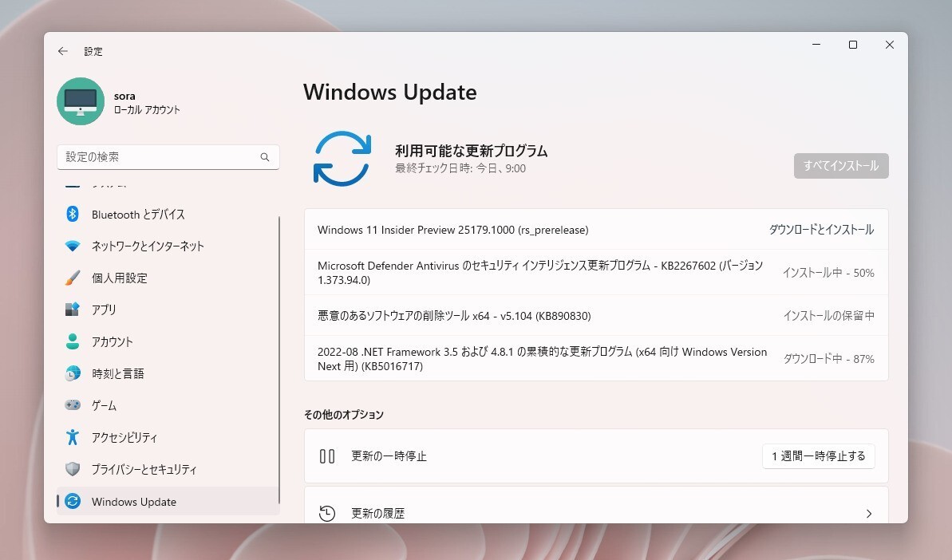Go back using the arrow icon
This screenshot has height=560, width=952.
[x=62, y=52]
